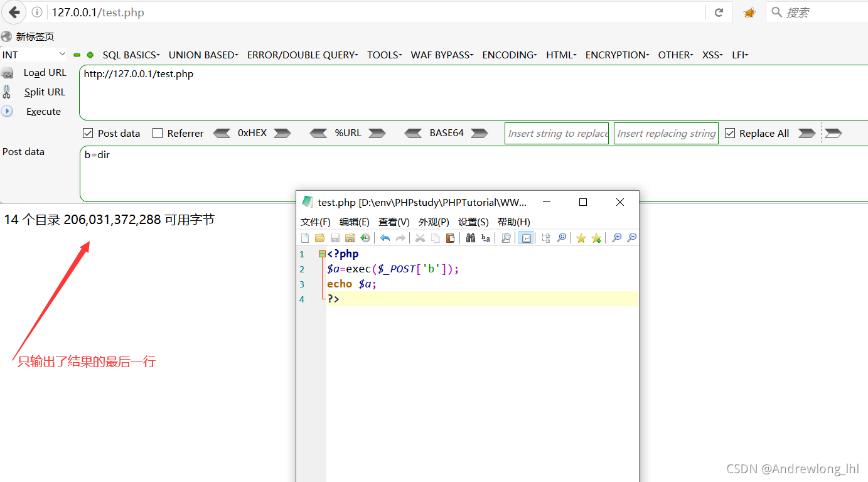This screenshot has height=482, width=868.
Task: Click the browser back arrow button
Action: tap(14, 12)
